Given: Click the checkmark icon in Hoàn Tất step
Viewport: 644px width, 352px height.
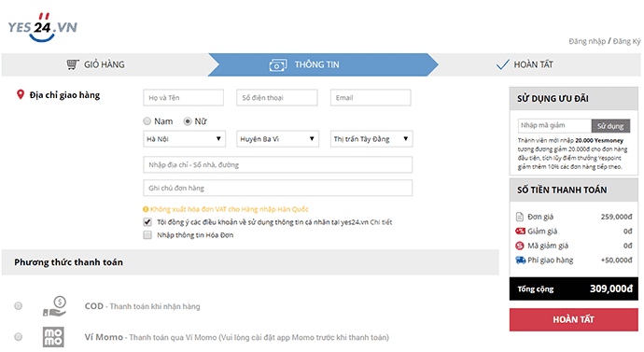Looking at the screenshot, I should coord(502,64).
